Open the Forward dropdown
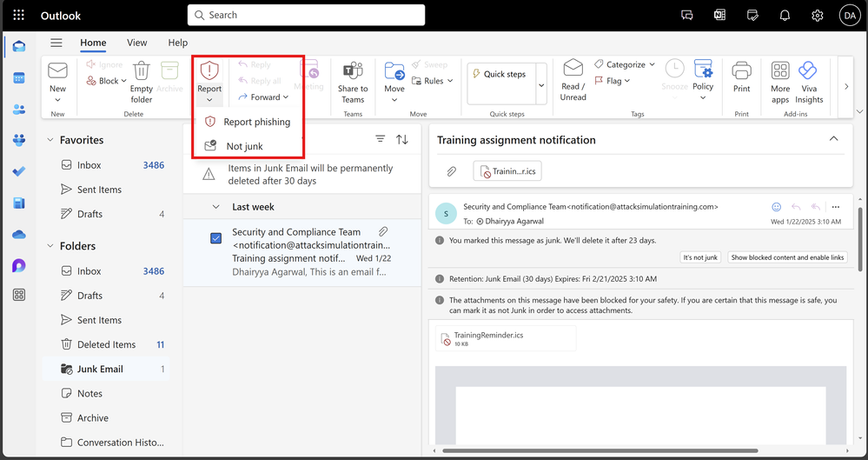 286,97
